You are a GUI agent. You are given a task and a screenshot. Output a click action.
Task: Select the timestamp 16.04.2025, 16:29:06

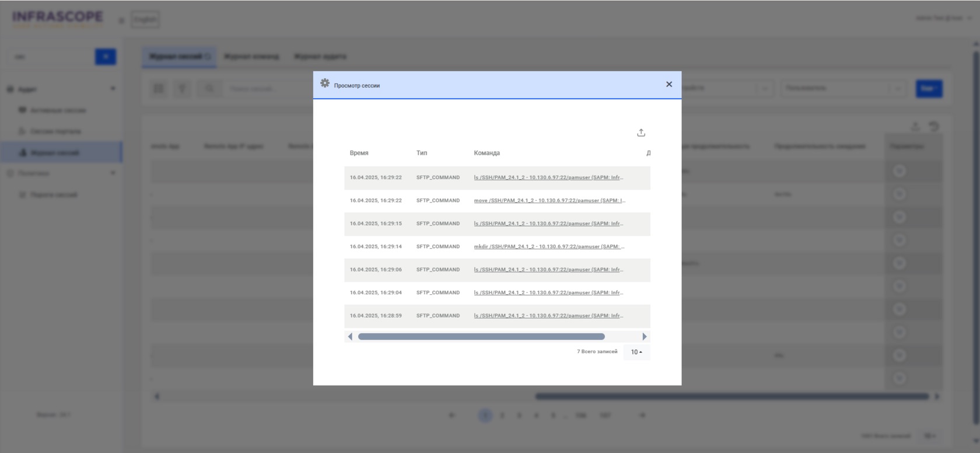(x=376, y=270)
